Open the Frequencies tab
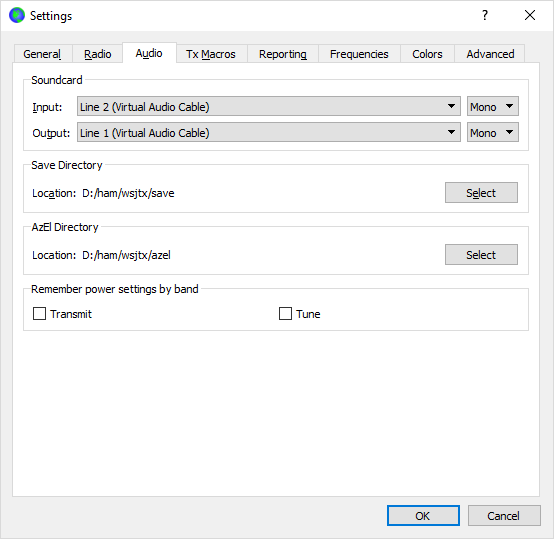This screenshot has height=539, width=554. pyautogui.click(x=359, y=54)
